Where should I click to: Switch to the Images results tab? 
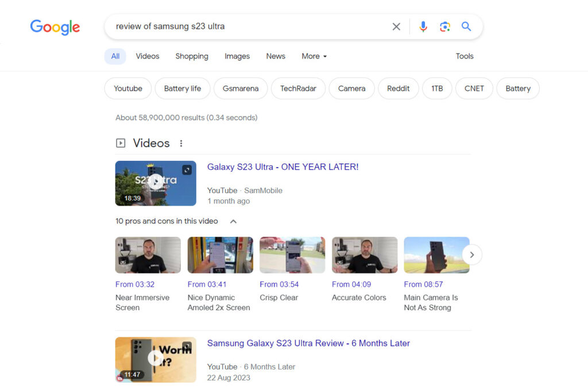click(237, 56)
